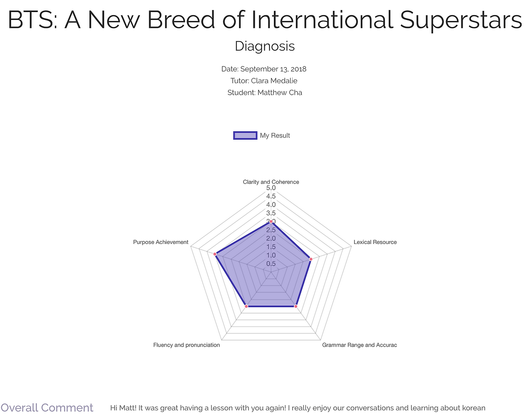Click the Tutor Clara Medalie text
532x416 pixels.
tap(264, 81)
